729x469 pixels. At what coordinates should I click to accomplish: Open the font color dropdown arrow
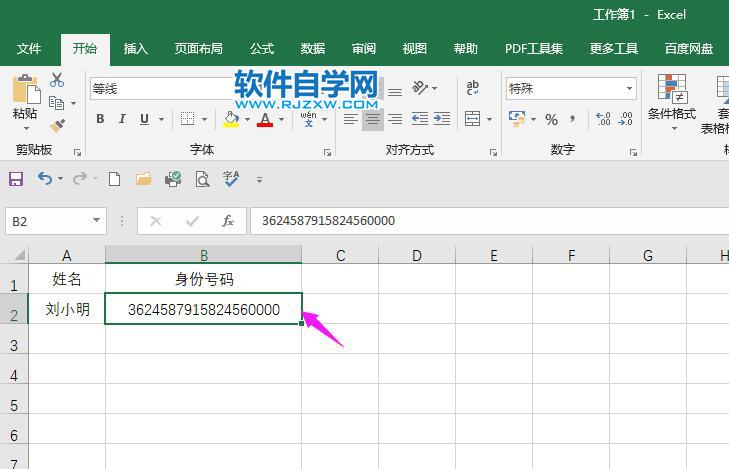click(281, 119)
